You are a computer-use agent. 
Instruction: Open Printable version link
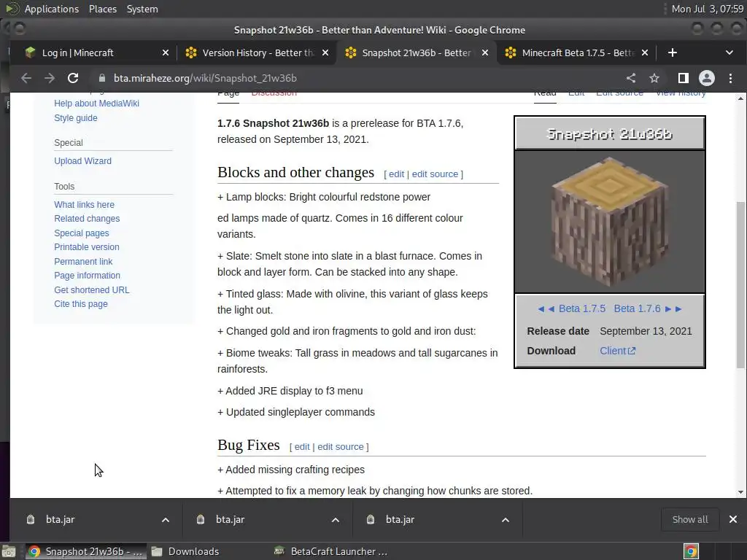coord(87,247)
